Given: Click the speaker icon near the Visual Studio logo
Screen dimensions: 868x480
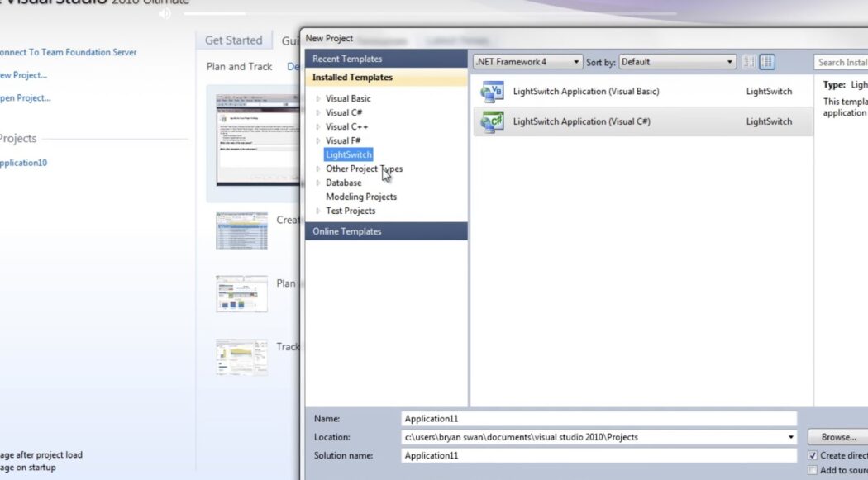Looking at the screenshot, I should [165, 12].
